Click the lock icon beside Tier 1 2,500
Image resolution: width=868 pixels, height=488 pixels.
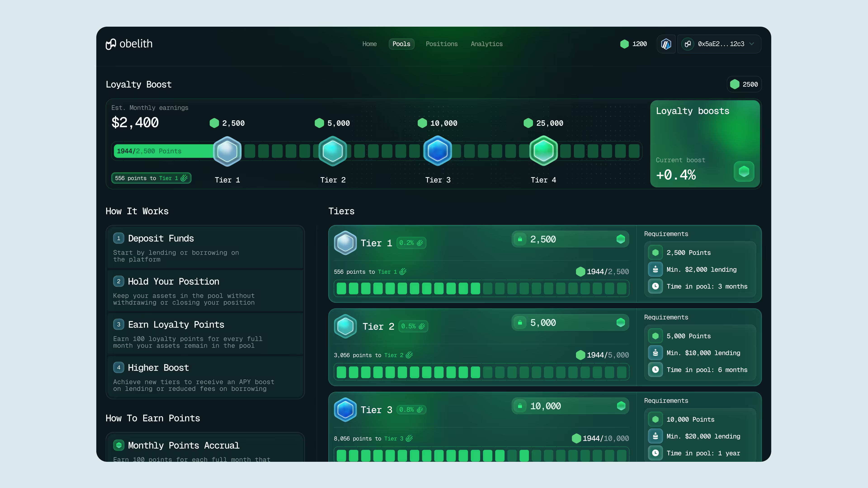tap(520, 239)
